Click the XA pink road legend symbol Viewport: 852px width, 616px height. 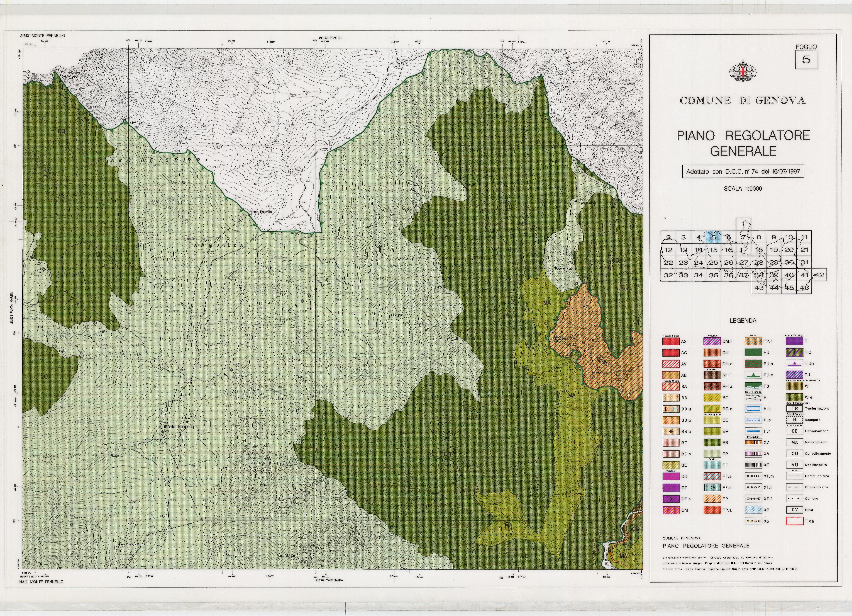click(754, 454)
